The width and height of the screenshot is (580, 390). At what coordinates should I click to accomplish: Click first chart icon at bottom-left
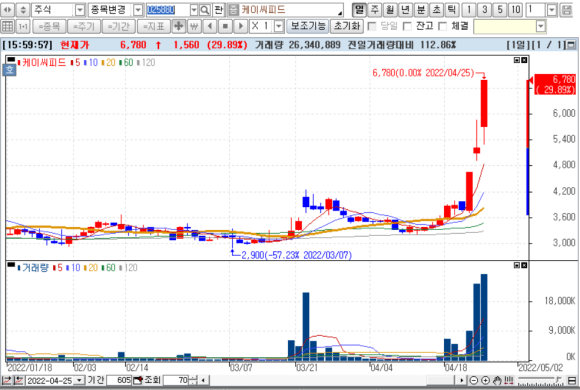pyautogui.click(x=7, y=380)
